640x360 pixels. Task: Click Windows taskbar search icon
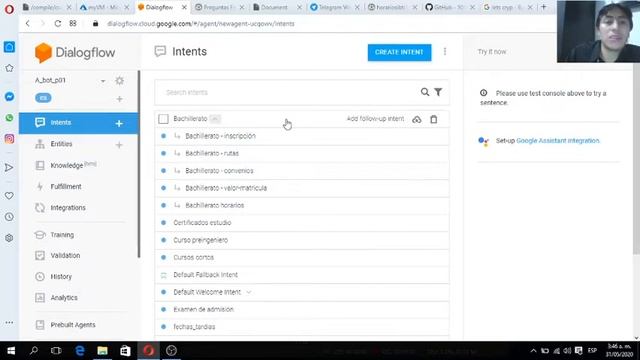pyautogui.click(x=34, y=351)
